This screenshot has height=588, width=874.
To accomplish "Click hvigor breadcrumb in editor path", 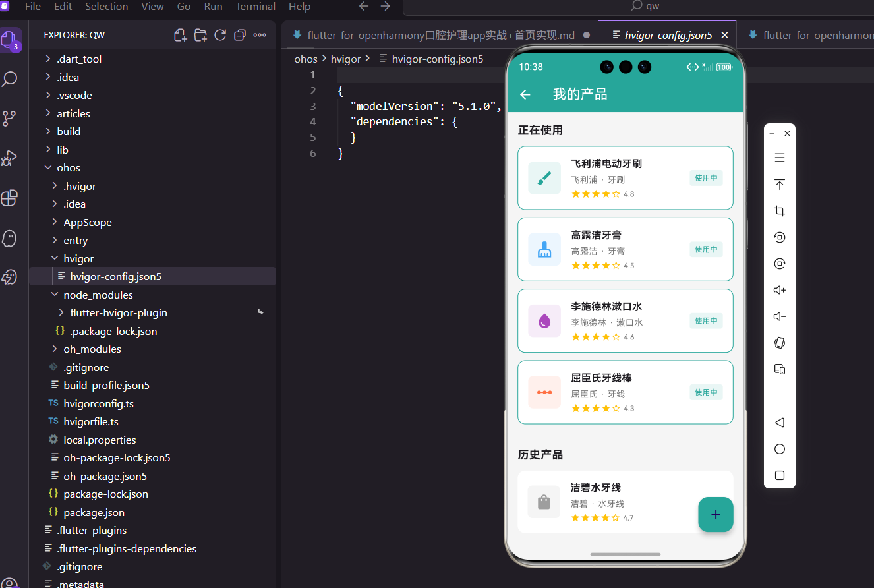I will pos(345,59).
